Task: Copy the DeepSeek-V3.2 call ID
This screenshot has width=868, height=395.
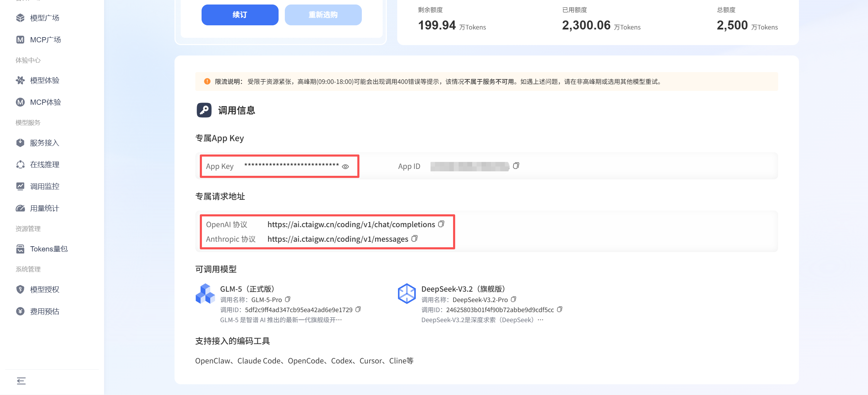Action: point(560,309)
